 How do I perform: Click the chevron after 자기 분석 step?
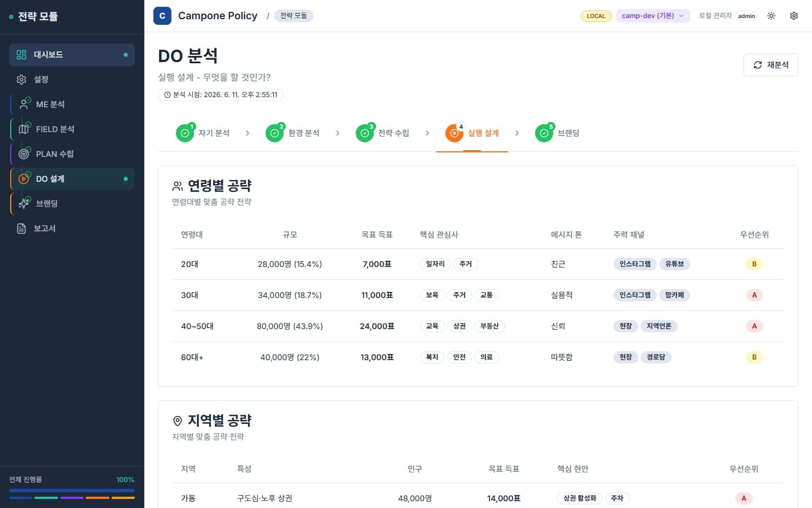pyautogui.click(x=248, y=133)
